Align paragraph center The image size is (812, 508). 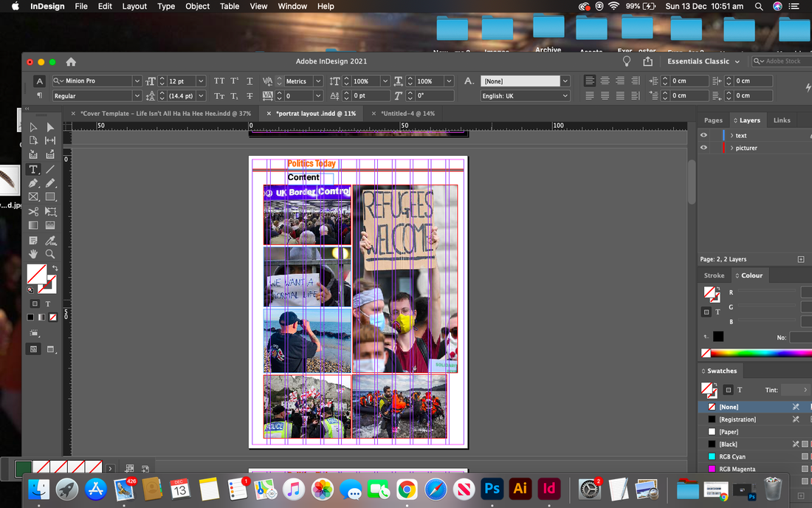tap(605, 80)
